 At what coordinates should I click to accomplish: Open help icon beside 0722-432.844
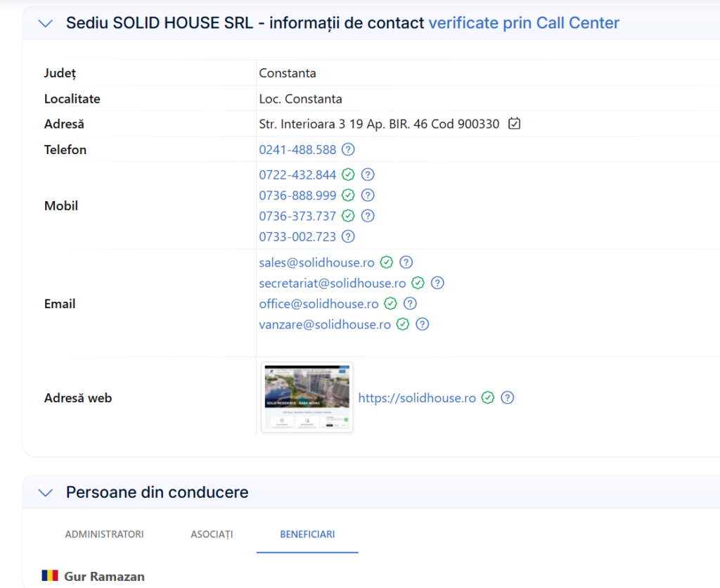[x=368, y=174]
